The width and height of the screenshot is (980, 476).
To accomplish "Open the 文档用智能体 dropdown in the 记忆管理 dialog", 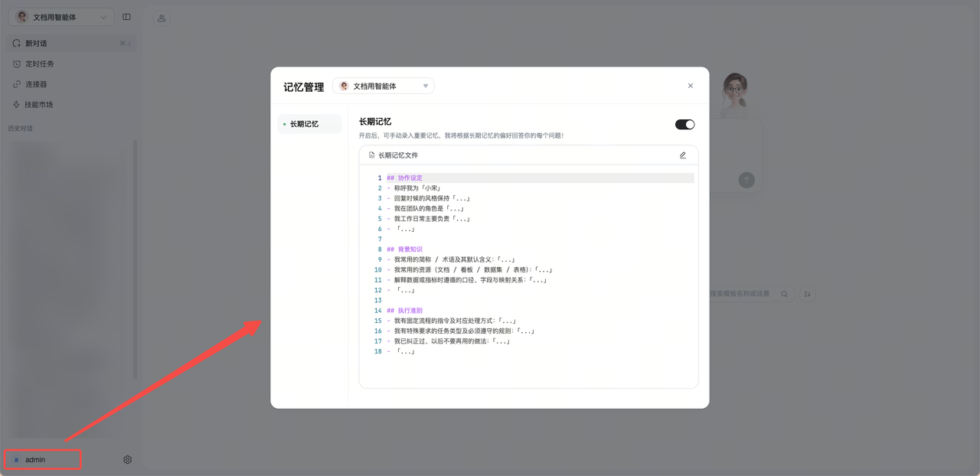I will pos(383,86).
